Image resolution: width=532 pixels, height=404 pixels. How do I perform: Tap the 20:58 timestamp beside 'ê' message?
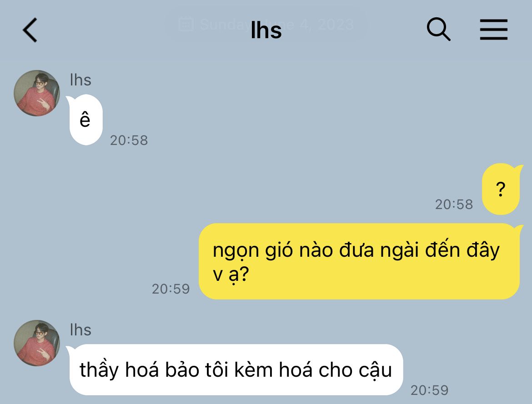click(129, 140)
